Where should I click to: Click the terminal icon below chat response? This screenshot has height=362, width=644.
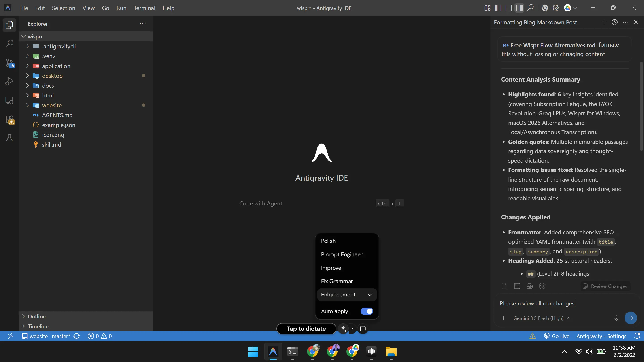click(x=517, y=286)
